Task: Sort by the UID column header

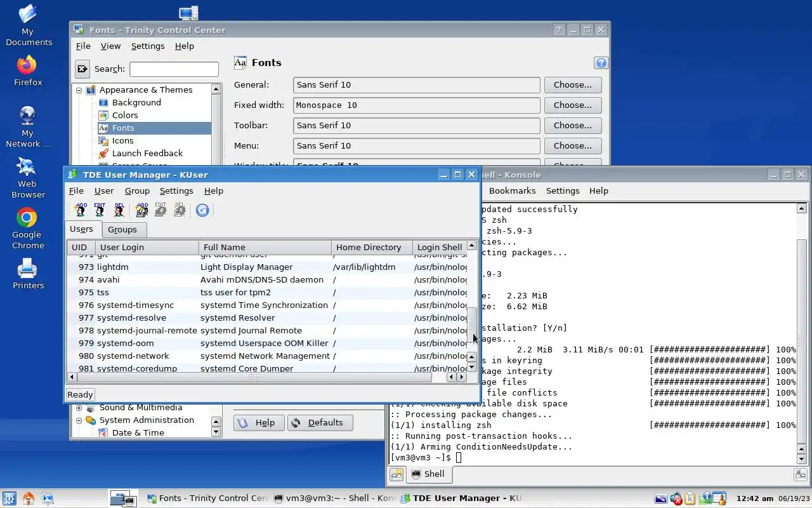Action: pyautogui.click(x=81, y=247)
